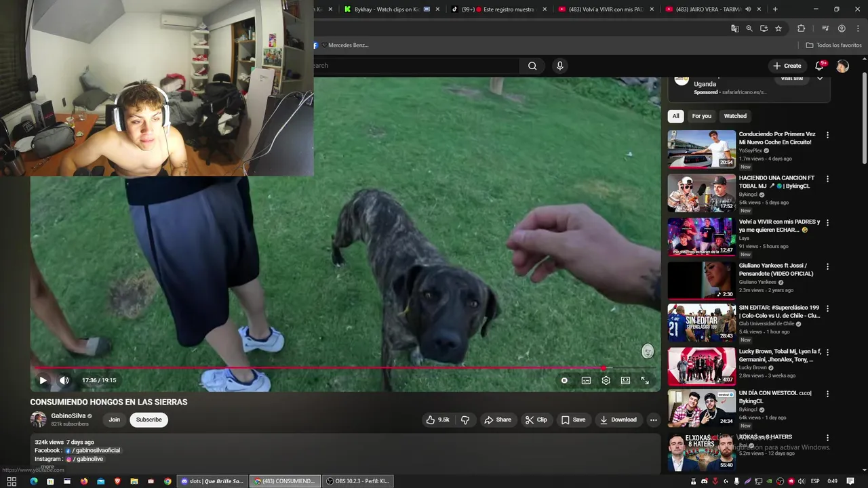Like the video (9.5k thumbs up)
The image size is (868, 488).
coord(437,420)
